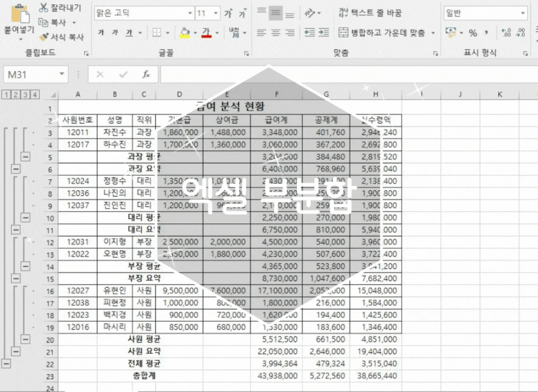Image resolution: width=538 pixels, height=392 pixels.
Task: Open the fill color dropdown arrow
Action: pos(196,33)
